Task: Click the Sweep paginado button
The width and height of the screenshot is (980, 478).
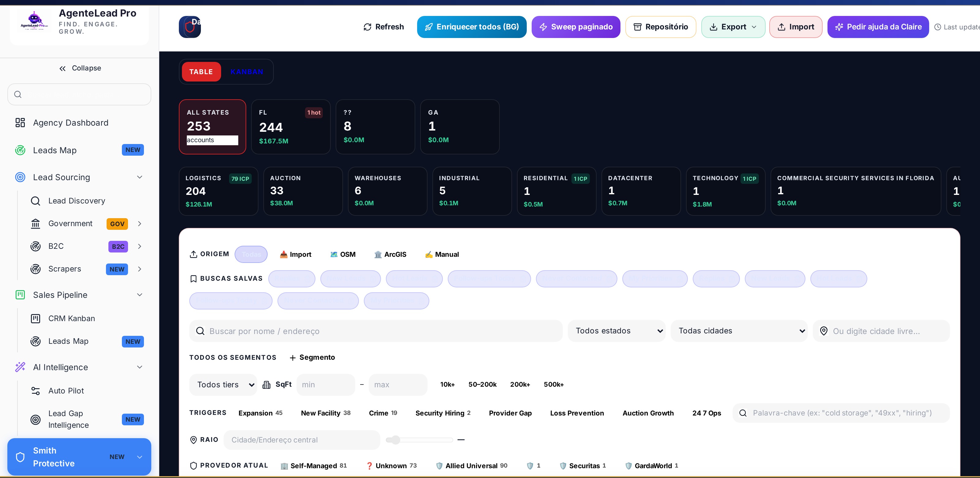Action: coord(576,27)
